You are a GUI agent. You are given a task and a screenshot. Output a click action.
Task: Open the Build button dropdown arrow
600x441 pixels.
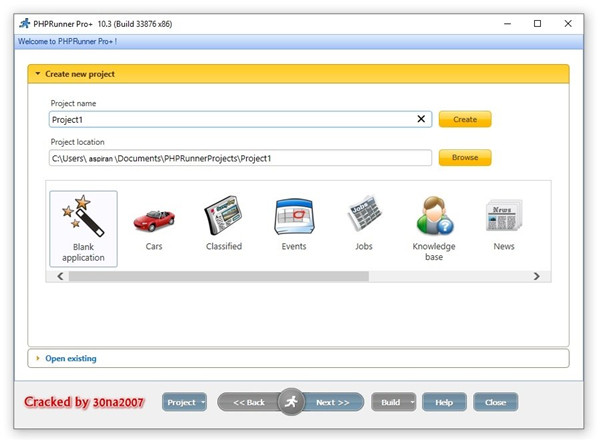coord(412,402)
